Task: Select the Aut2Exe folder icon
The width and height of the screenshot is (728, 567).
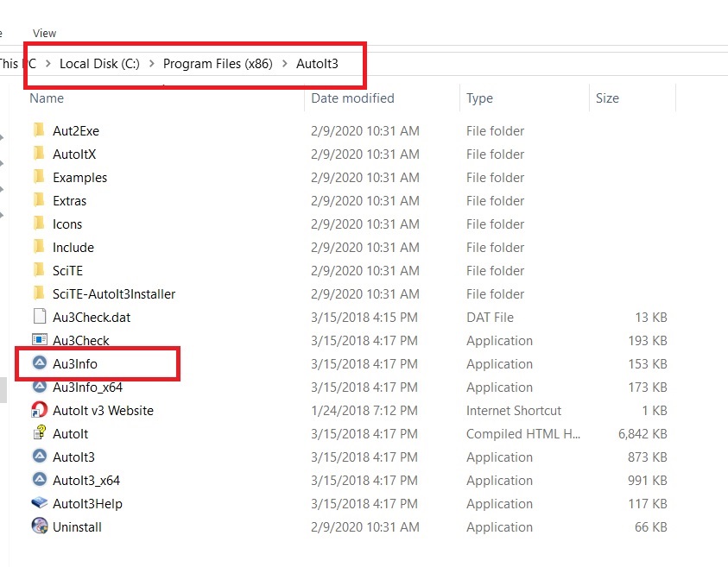Action: point(39,131)
